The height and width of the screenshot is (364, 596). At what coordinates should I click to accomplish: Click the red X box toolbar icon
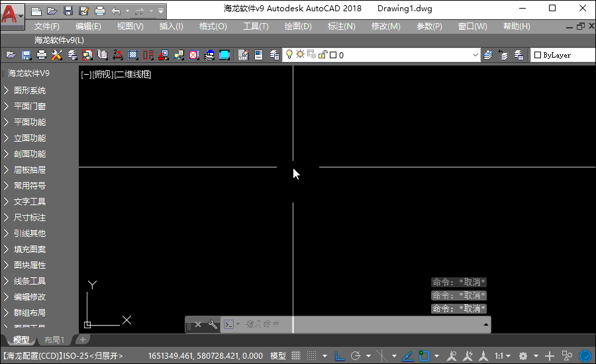tap(194, 55)
